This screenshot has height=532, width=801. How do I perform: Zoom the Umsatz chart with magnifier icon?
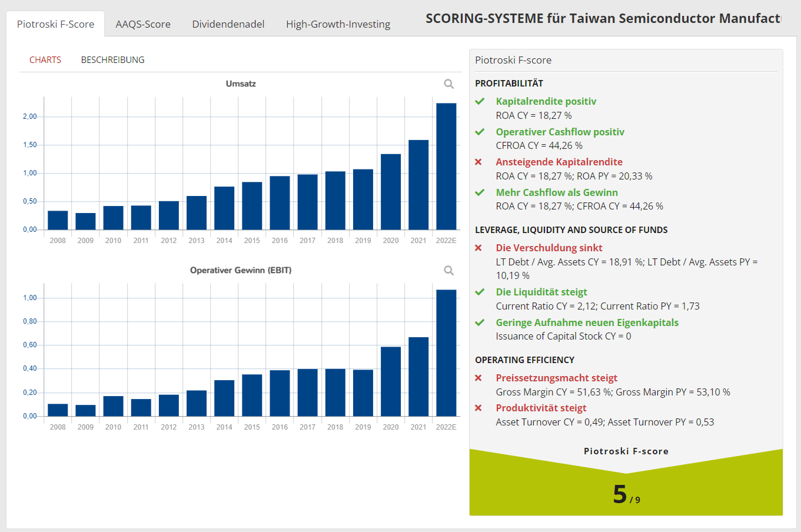coord(449,84)
